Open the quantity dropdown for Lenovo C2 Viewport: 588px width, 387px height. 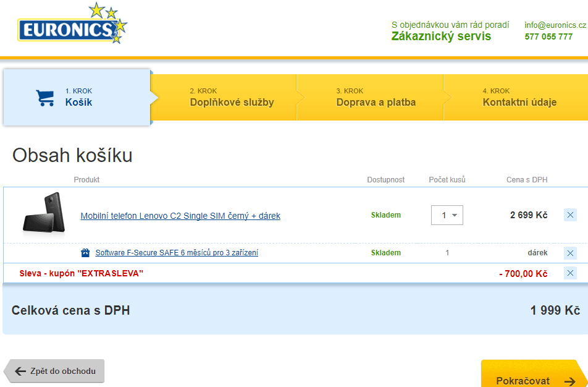tap(447, 215)
